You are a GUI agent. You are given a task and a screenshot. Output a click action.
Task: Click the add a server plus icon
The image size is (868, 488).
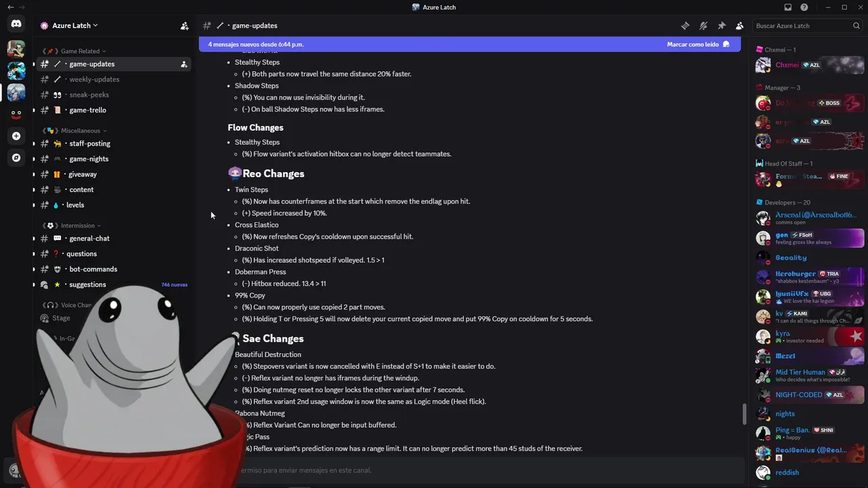[x=16, y=136]
